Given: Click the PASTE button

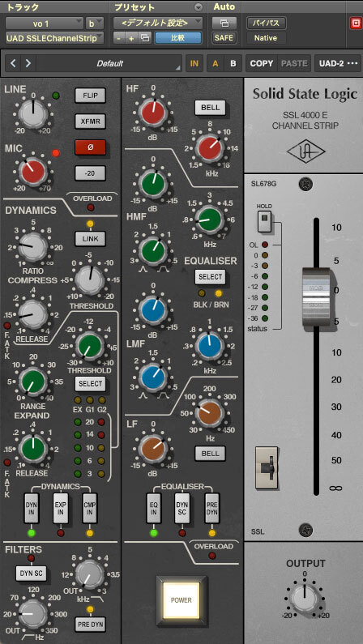Looking at the screenshot, I should 294,64.
